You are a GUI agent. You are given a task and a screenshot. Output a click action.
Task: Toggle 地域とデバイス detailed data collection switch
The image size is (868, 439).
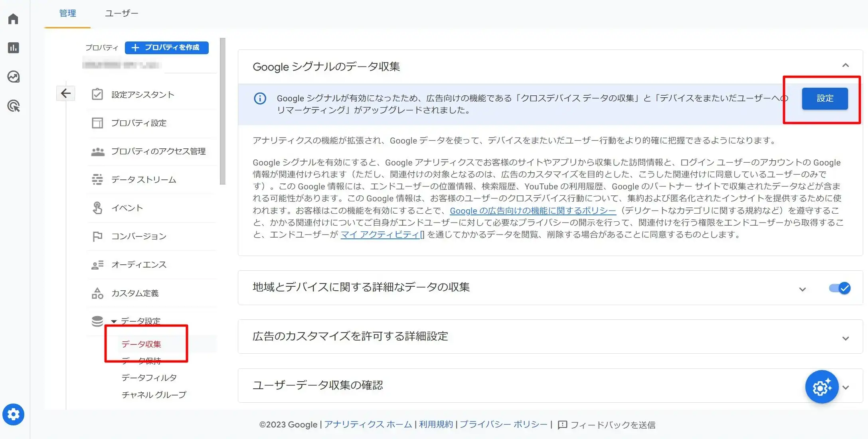point(840,288)
